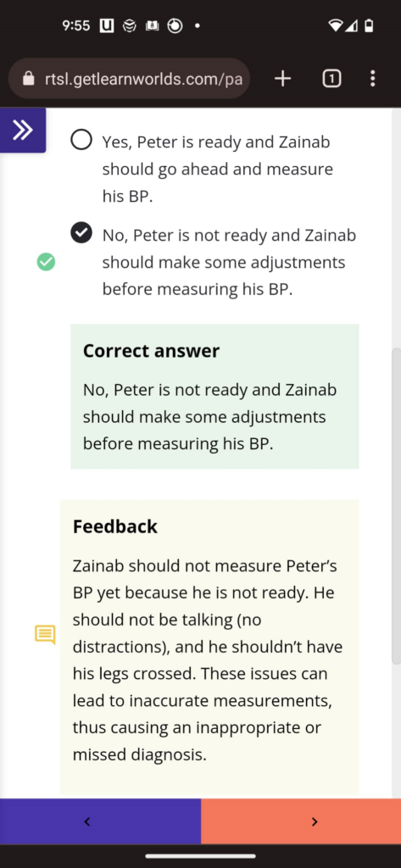The width and height of the screenshot is (401, 868).
Task: Expand the sidebar with double chevron
Action: (x=23, y=130)
